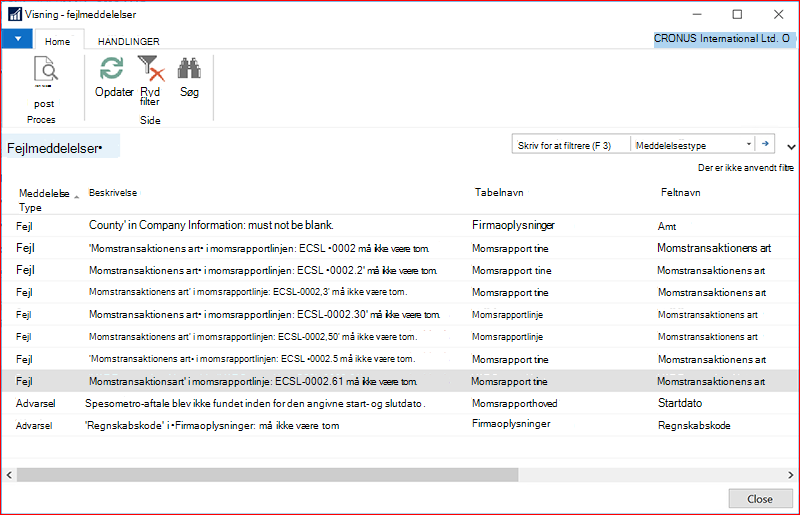Viewport: 800px width, 515px height.
Task: Sort by the Tabelnavn column header
Action: [499, 192]
